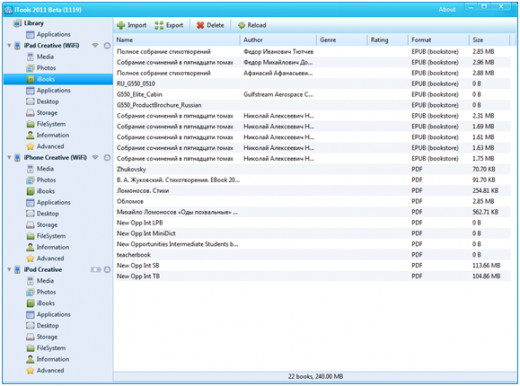Image resolution: width=520 pixels, height=386 pixels.
Task: Collapse the iPhone Creative (WiFi) tree node
Action: 9,157
